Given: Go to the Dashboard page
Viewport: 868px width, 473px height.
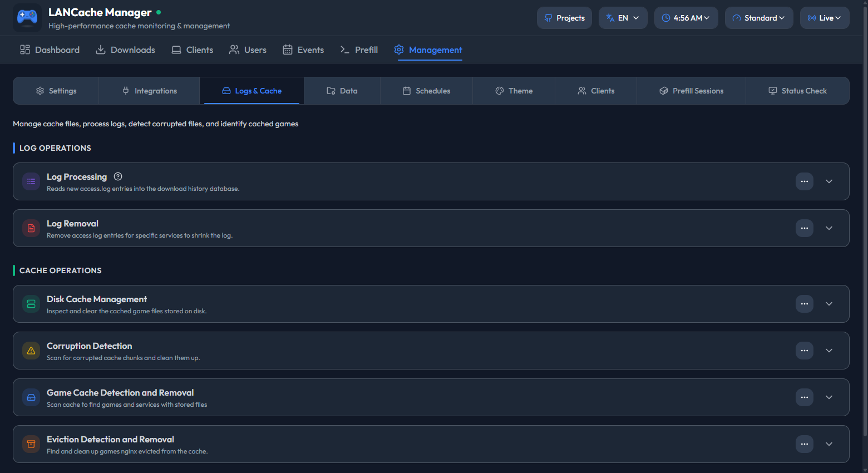Looking at the screenshot, I should [x=50, y=50].
